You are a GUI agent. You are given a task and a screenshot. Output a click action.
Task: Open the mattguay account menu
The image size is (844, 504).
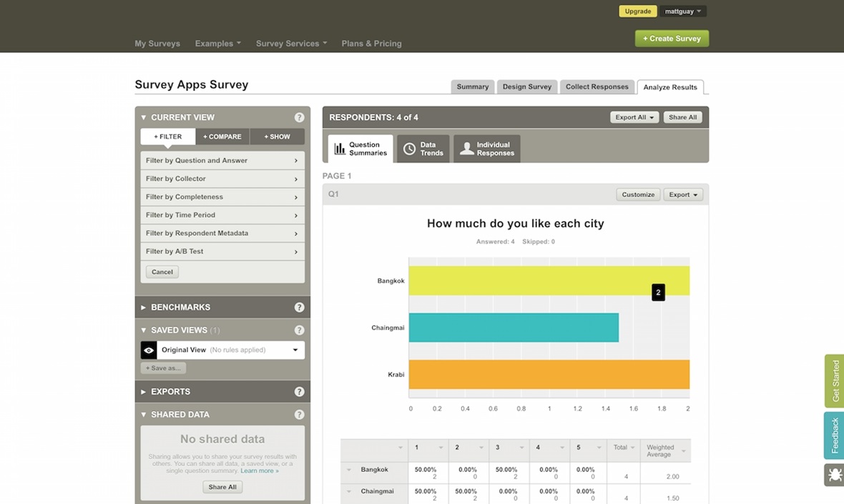tap(682, 11)
